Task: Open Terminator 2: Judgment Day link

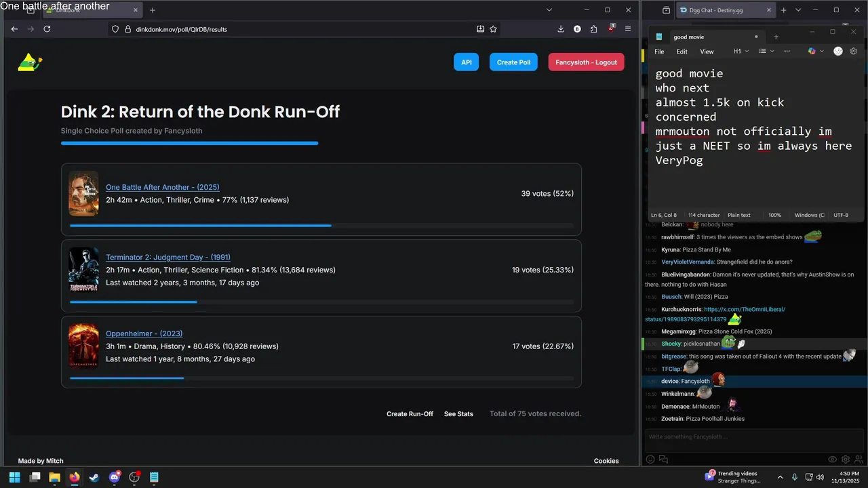Action: pyautogui.click(x=168, y=257)
